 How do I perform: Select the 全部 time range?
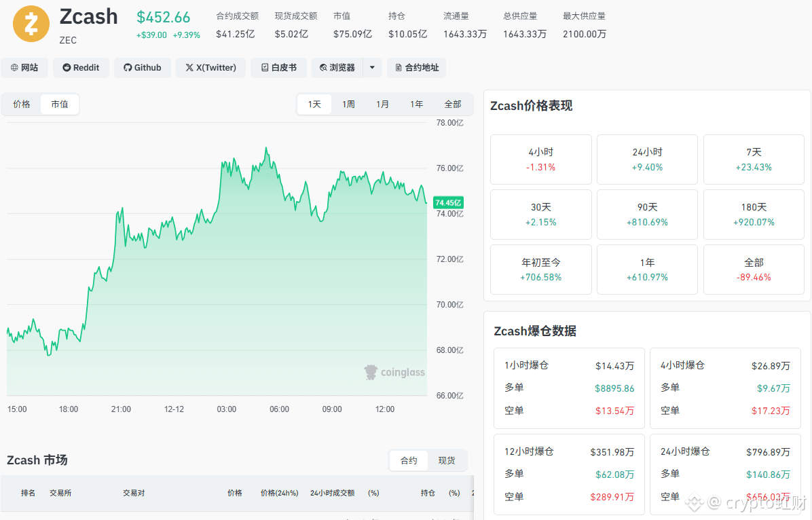point(453,104)
